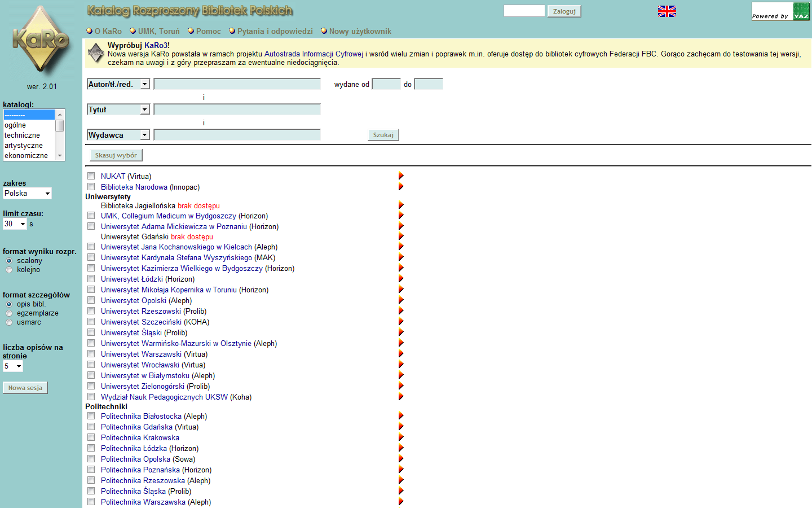Open the limit czasu 30 dropdown
This screenshot has height=508, width=812.
15,224
